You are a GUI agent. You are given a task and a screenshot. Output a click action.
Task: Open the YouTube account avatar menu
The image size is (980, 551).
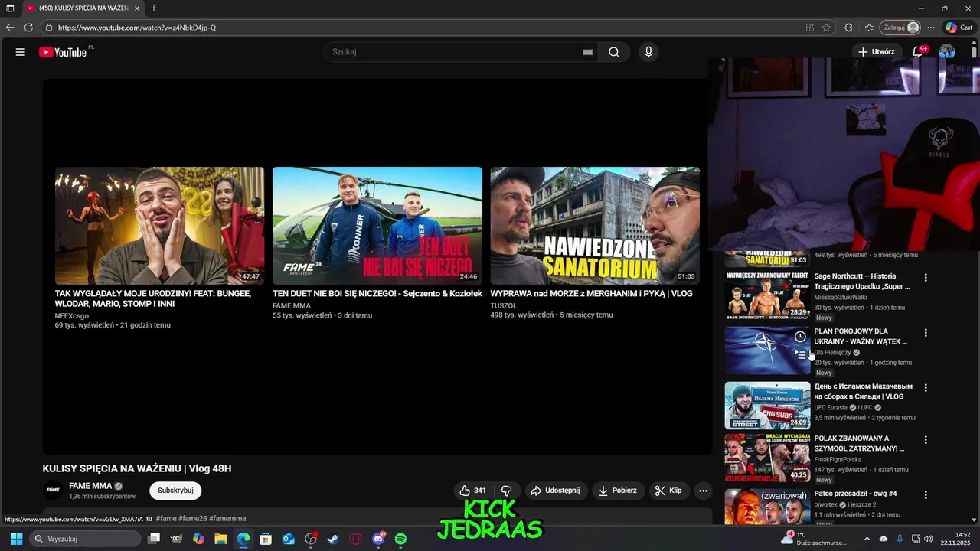point(947,52)
